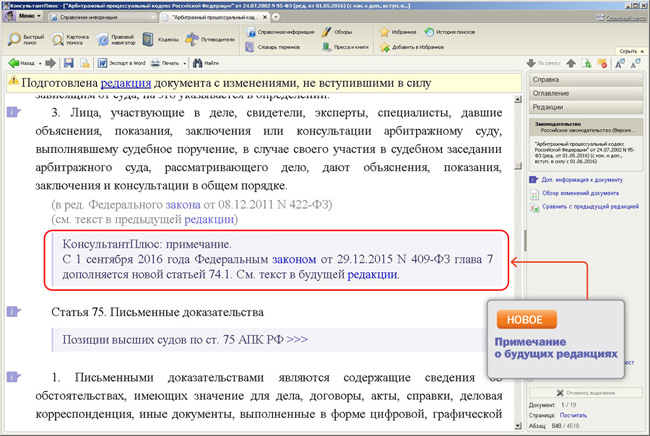
Task: Save document with floppy disk icon
Action: 68,63
